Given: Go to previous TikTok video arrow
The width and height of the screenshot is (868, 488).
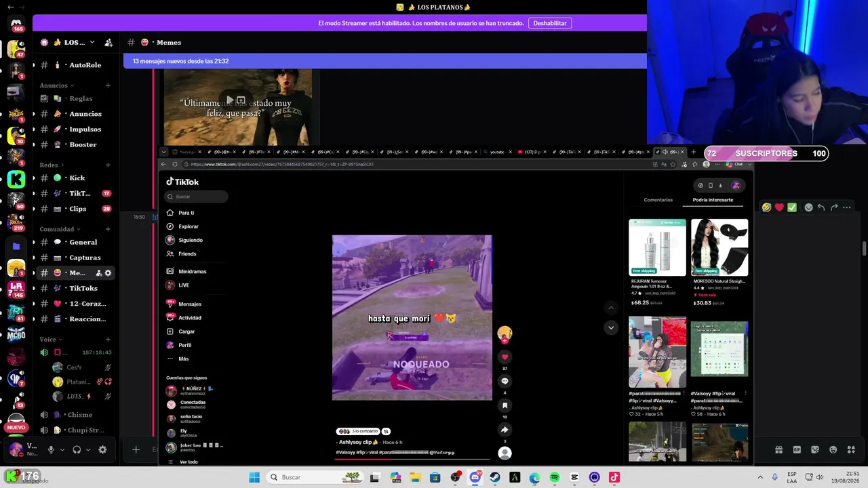Looking at the screenshot, I should click(x=611, y=308).
